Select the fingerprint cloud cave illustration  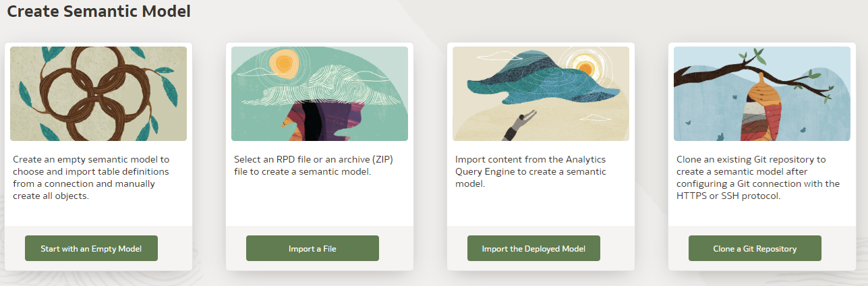pyautogui.click(x=320, y=93)
